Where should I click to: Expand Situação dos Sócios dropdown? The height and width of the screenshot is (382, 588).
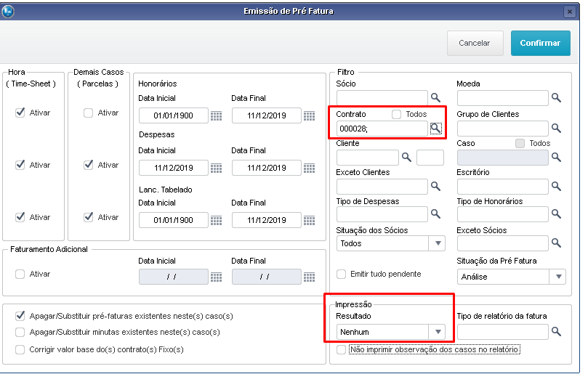(438, 243)
